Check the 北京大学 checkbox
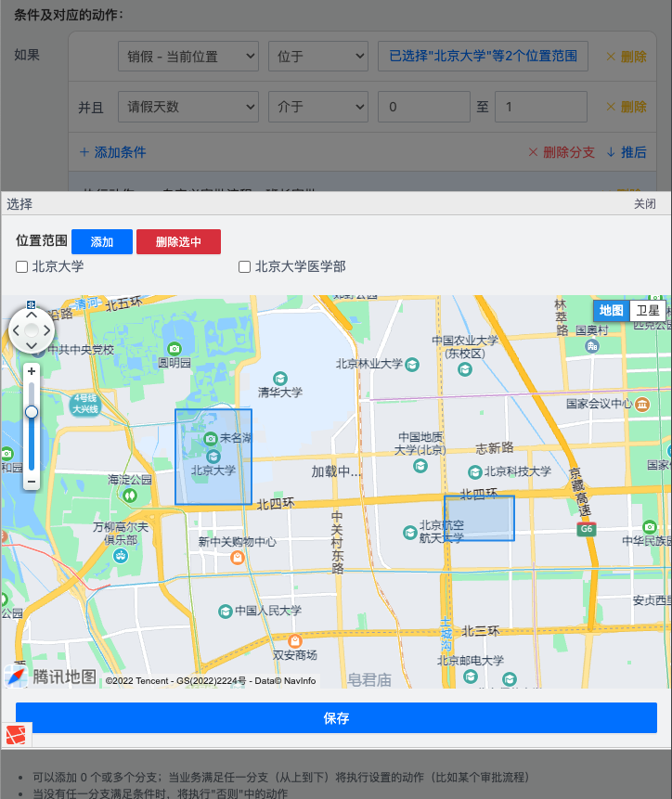Viewport: 672px width, 799px height. click(x=22, y=267)
